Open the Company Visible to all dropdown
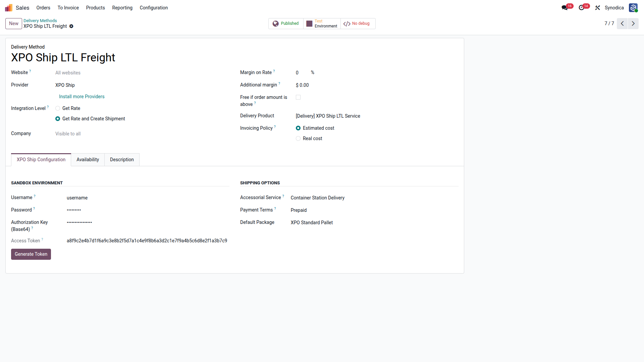 pyautogui.click(x=142, y=134)
